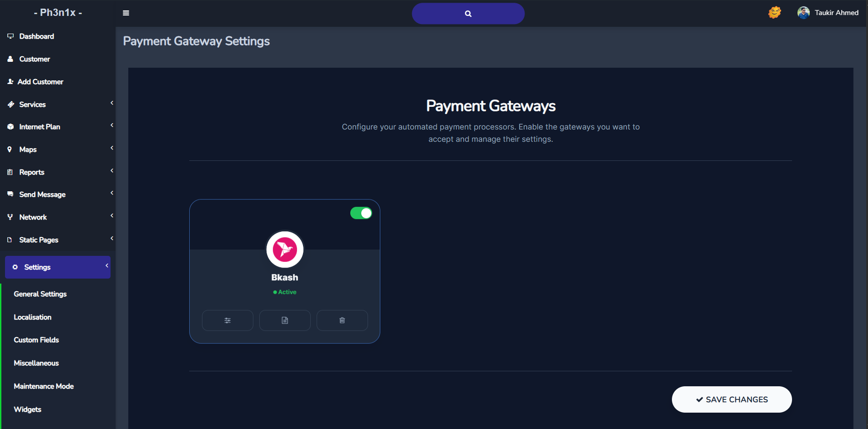Click the Ph3n1x brand title

58,13
